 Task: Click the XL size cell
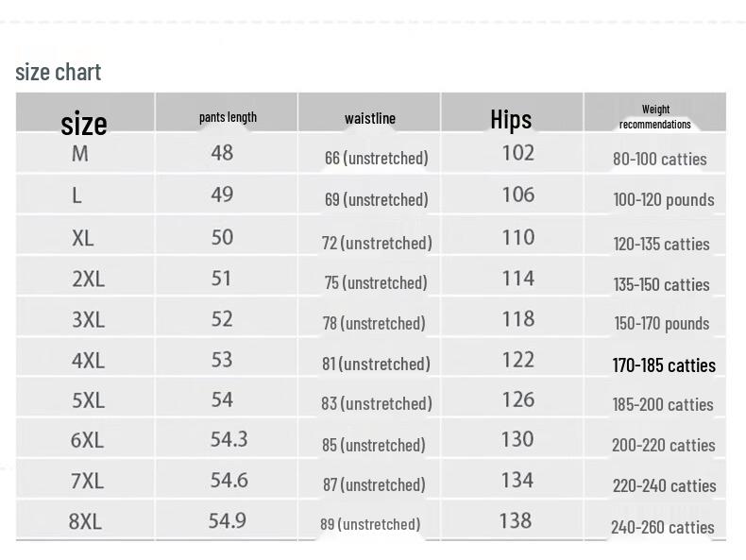coord(83,237)
